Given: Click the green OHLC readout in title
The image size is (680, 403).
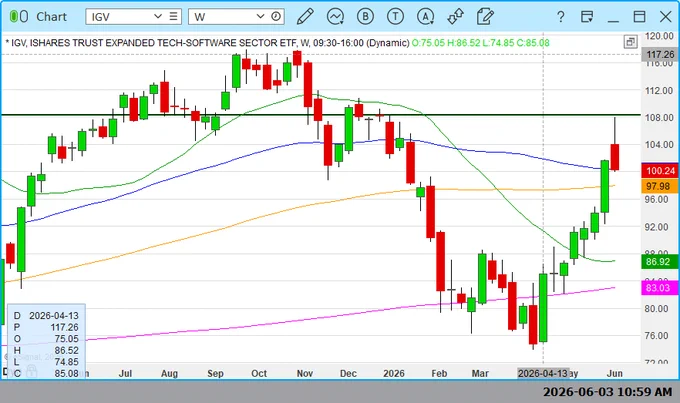Looking at the screenshot, I should click(x=481, y=43).
